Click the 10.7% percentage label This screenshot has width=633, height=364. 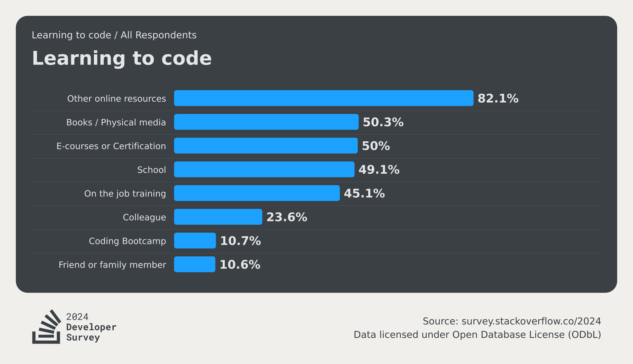241,241
